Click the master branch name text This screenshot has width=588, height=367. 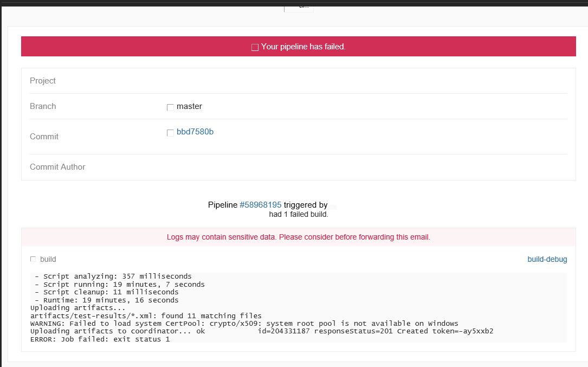189,106
